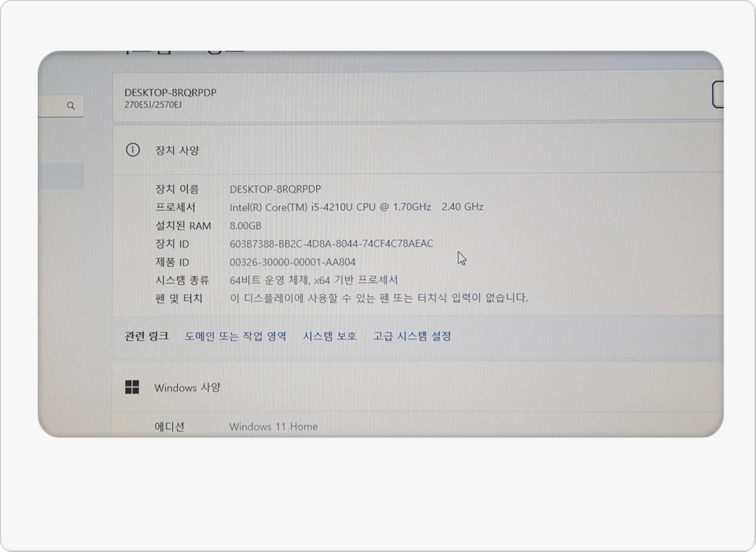Click the info icon beside 장치 사양
The image size is (756, 552).
[133, 150]
